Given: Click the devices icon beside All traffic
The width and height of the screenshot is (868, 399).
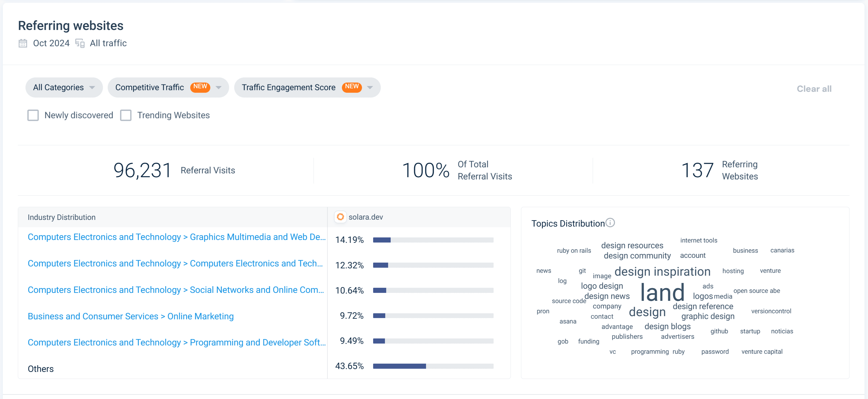Looking at the screenshot, I should (80, 44).
